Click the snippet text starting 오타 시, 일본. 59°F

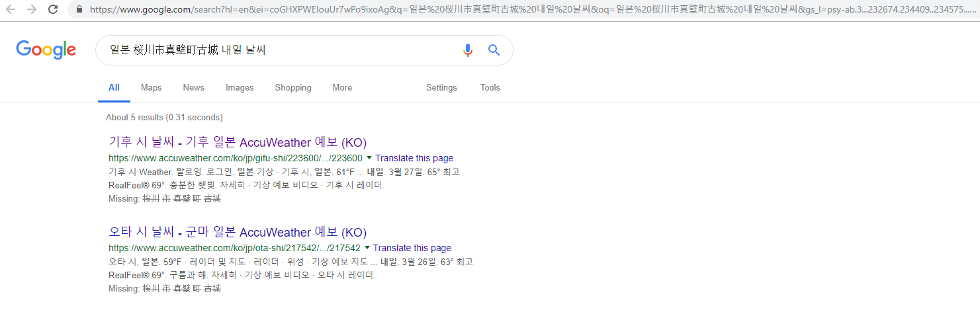[291, 268]
